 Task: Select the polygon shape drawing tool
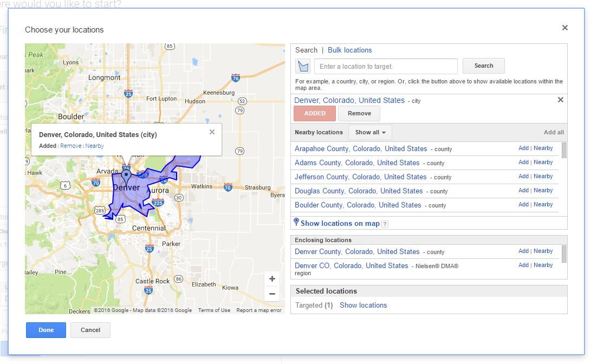point(303,66)
